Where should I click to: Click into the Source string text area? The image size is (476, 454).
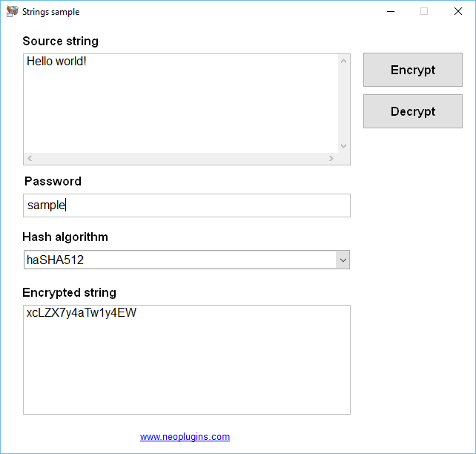click(x=181, y=103)
